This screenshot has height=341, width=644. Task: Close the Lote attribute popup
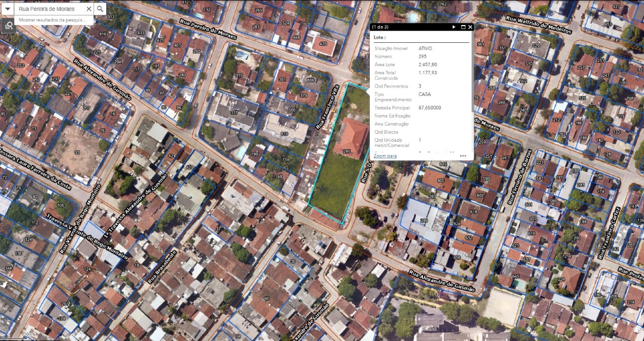pyautogui.click(x=470, y=27)
